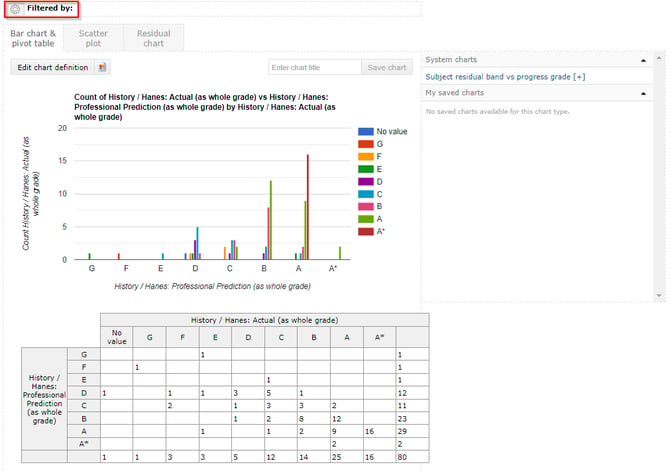Click the green E legend swatch
Screen dimensions: 670x471
tap(366, 169)
